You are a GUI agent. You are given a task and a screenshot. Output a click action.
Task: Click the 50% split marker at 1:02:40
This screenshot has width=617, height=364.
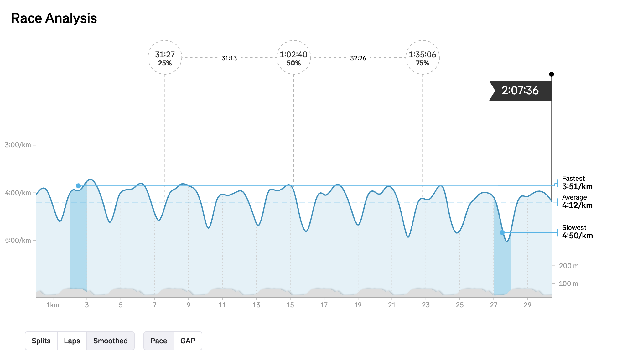pos(293,58)
